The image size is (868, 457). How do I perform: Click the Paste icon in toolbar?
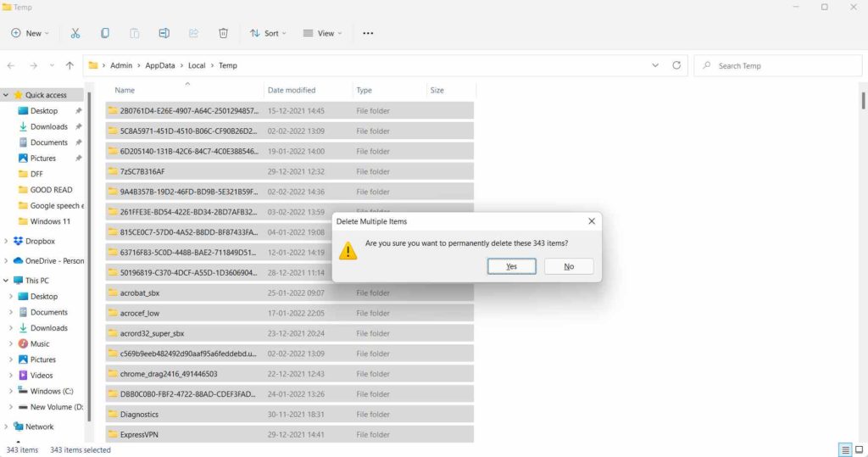click(x=135, y=33)
